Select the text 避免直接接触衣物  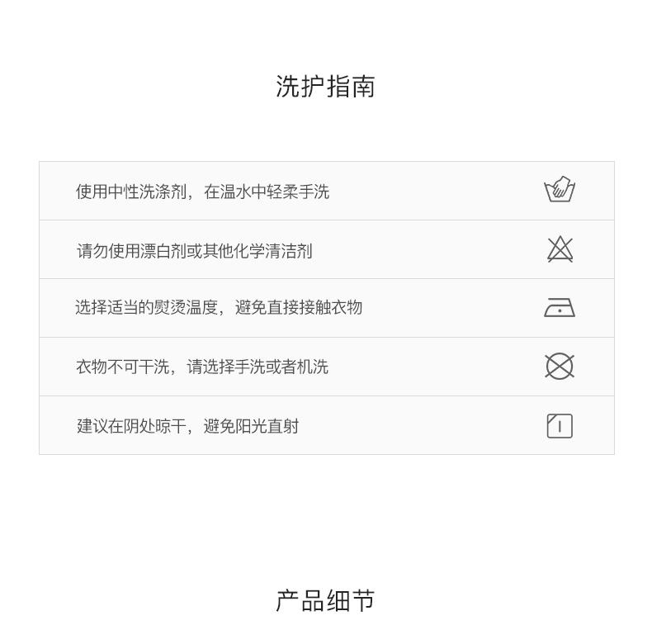[x=299, y=308]
